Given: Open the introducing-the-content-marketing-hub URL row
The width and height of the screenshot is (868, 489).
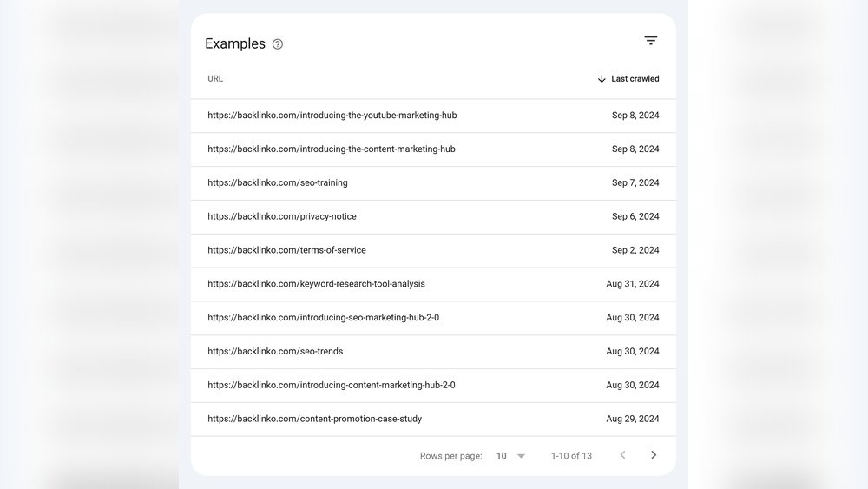Looking at the screenshot, I should 433,149.
